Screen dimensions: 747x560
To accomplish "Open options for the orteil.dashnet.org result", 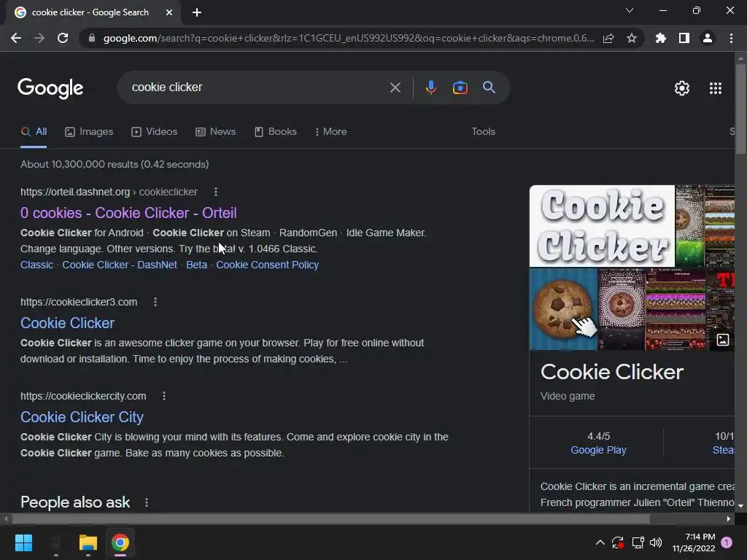I will click(216, 192).
